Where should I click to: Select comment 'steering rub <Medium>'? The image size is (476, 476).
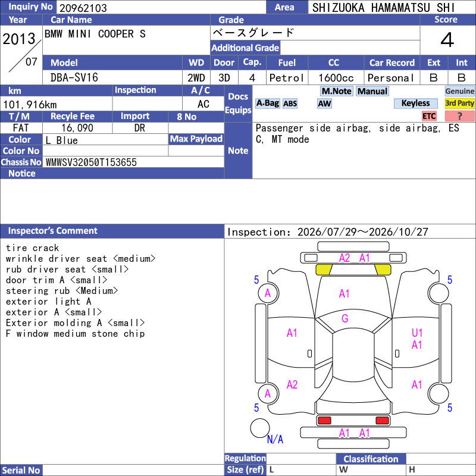pos(62,291)
